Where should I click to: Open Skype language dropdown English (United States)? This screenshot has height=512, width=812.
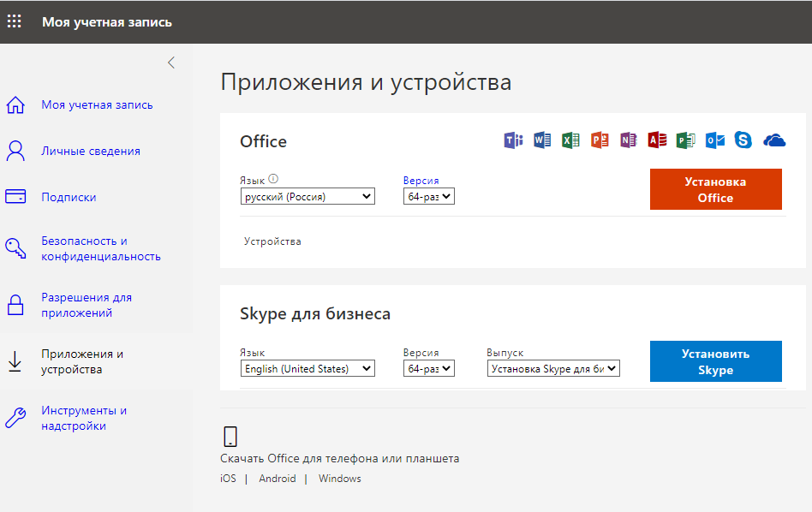307,369
